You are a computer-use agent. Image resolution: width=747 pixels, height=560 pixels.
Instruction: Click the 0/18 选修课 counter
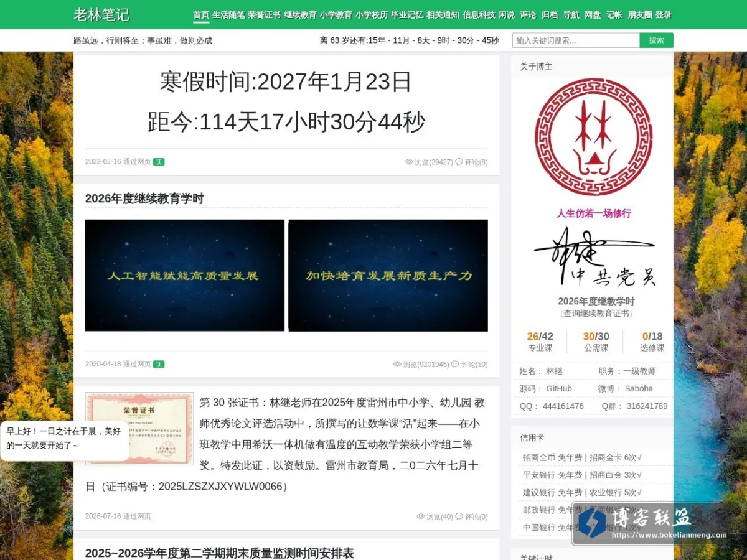click(x=652, y=342)
